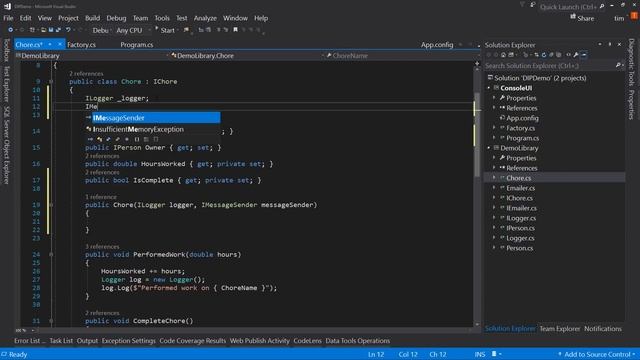Open the Output panel tab
Screen dimensions: 640x360
pos(87,340)
